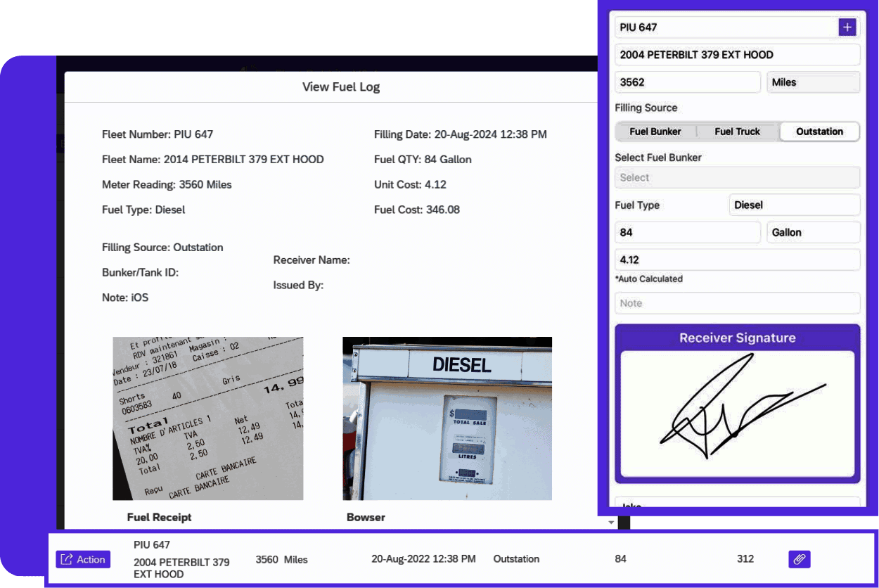Change the Gallon unit dropdown

click(x=813, y=232)
